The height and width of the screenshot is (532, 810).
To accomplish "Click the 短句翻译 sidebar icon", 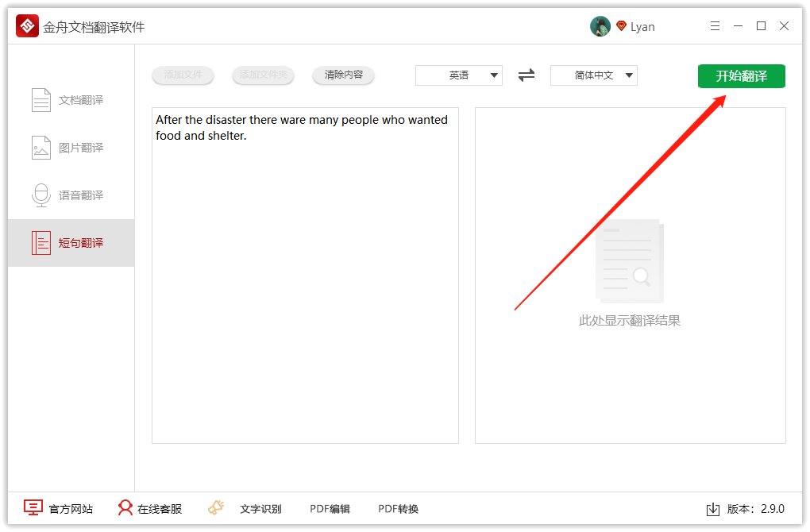I will tap(40, 242).
